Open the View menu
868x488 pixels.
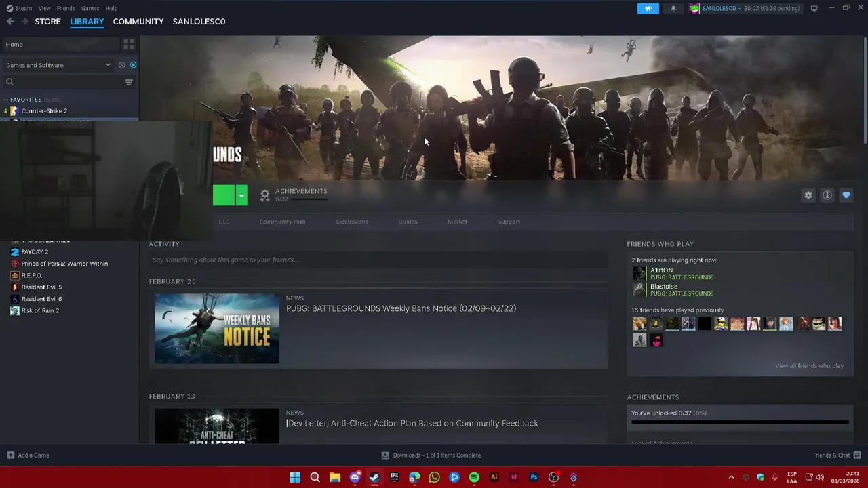[x=44, y=8]
